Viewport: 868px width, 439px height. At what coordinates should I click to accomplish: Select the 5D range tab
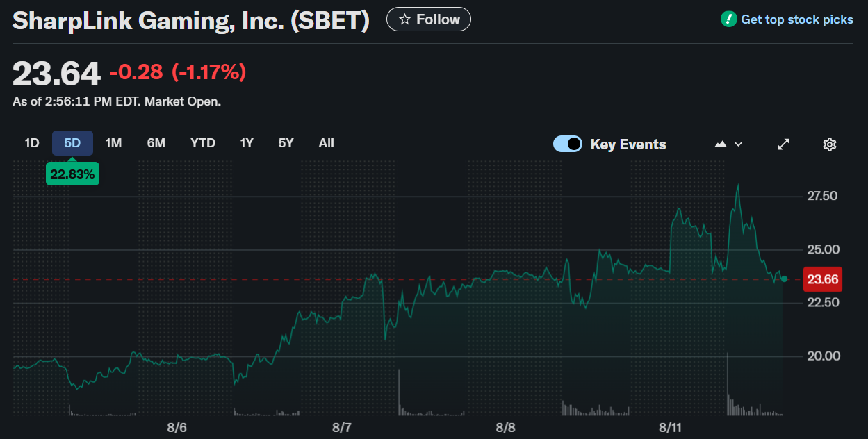[x=72, y=143]
